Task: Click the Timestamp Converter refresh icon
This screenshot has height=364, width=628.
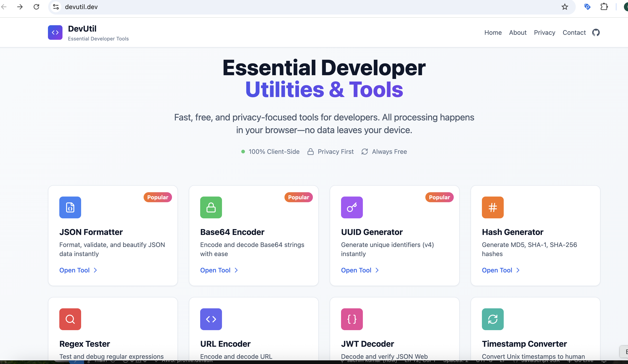Action: point(492,319)
